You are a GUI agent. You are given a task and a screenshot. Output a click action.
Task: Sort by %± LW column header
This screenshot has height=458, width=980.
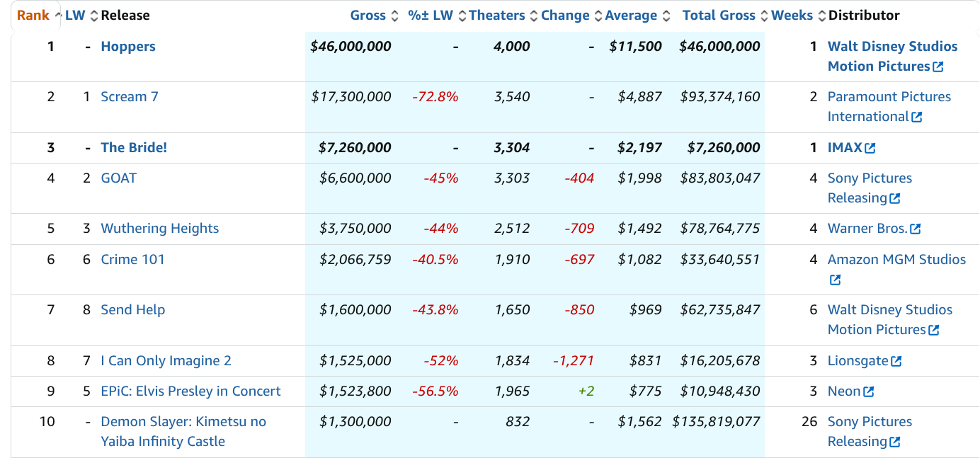tap(430, 16)
